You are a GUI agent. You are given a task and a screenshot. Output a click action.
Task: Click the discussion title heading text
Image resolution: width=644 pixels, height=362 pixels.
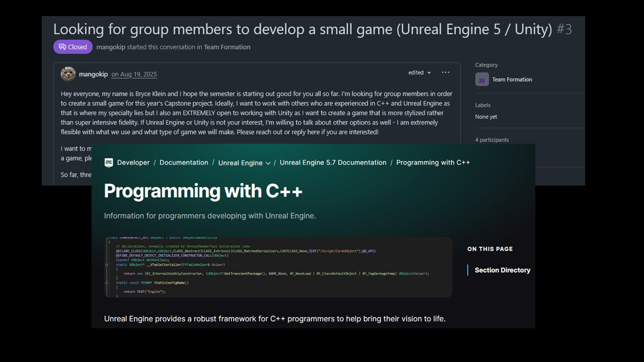pyautogui.click(x=303, y=29)
